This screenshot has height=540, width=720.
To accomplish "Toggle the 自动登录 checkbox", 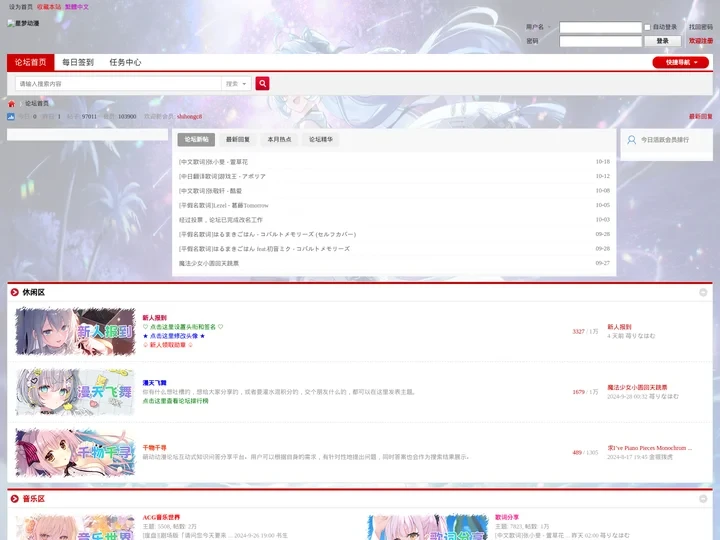I will pyautogui.click(x=647, y=28).
